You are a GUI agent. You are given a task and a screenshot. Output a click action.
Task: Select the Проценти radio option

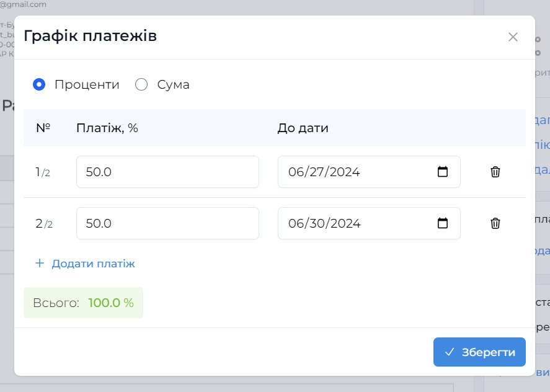click(x=39, y=84)
